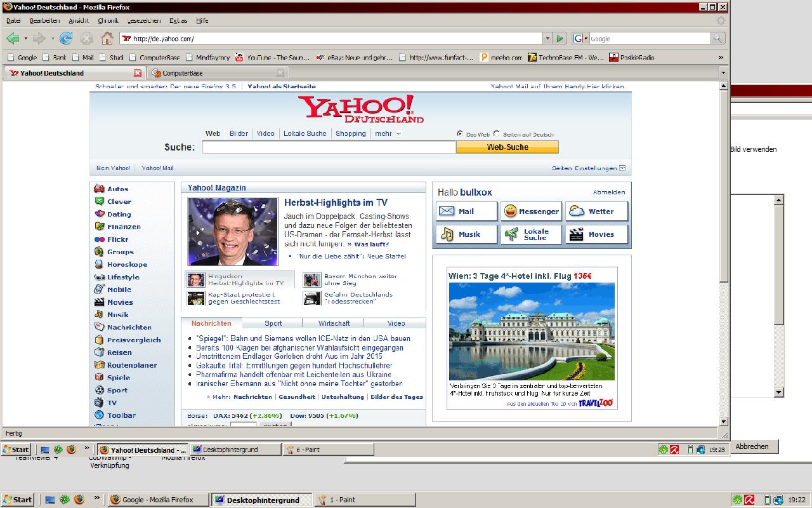Open the Messenger smiley button
Screen dimensions: 812x508
click(531, 211)
